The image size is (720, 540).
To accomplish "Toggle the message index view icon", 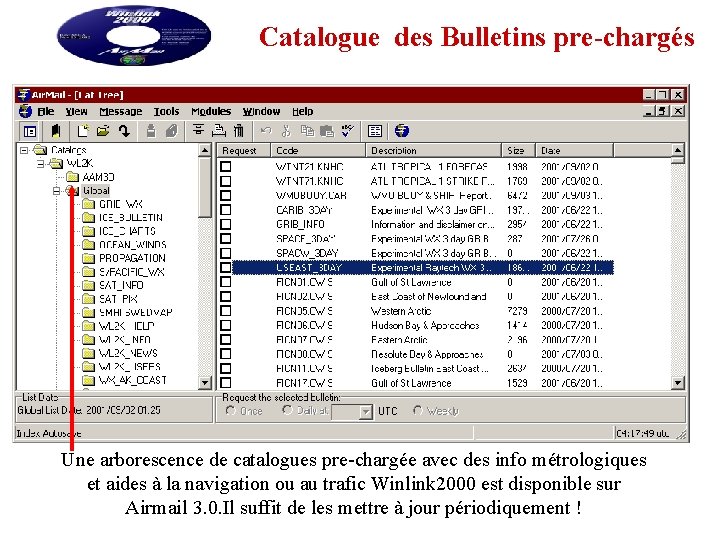I will (30, 132).
